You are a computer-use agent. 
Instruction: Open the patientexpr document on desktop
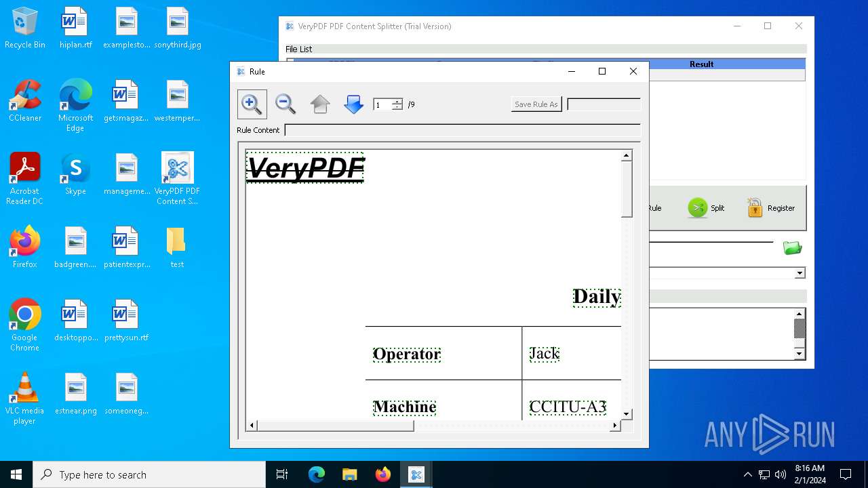tap(126, 247)
